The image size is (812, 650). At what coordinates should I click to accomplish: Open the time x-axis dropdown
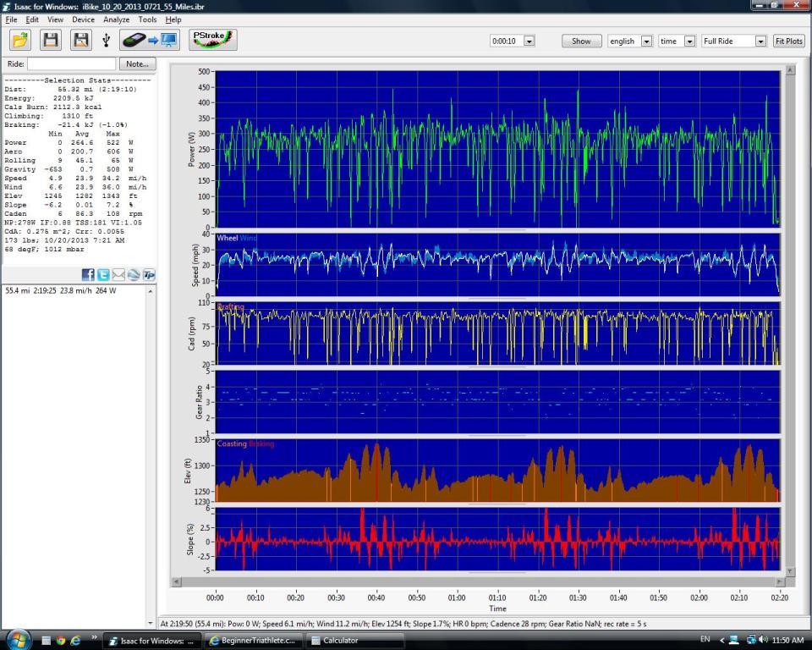pos(689,41)
